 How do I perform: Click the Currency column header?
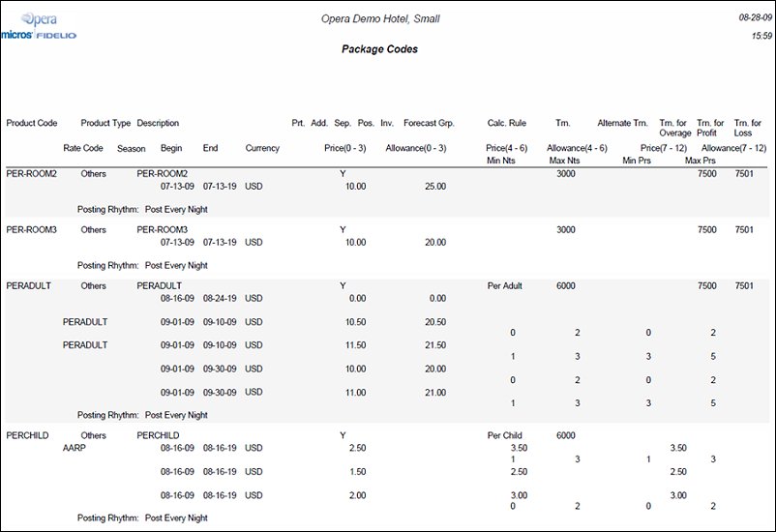(262, 149)
